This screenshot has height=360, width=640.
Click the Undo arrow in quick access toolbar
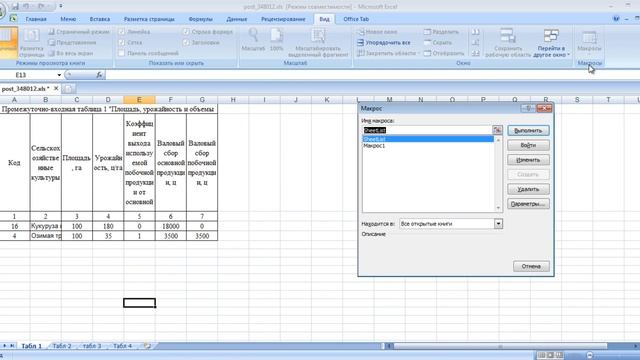click(x=27, y=6)
